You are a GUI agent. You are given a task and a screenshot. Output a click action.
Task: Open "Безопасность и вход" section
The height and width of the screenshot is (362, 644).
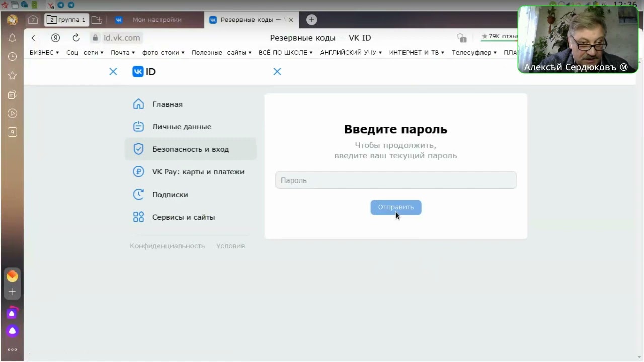pyautogui.click(x=191, y=149)
